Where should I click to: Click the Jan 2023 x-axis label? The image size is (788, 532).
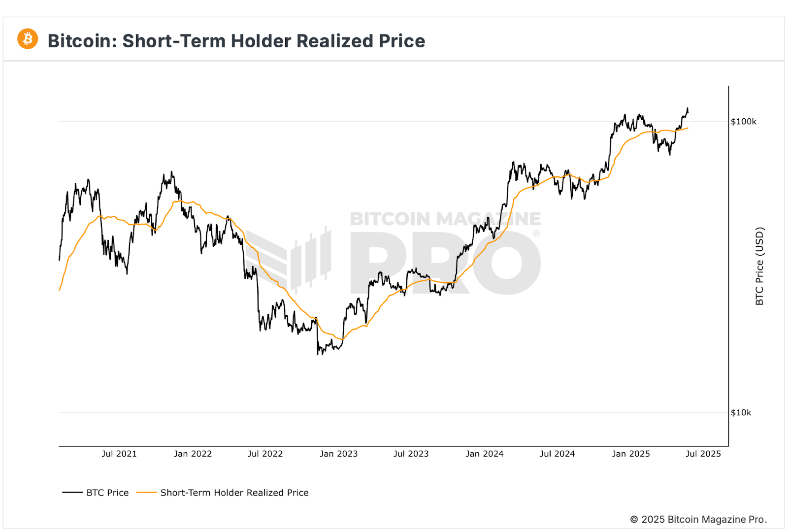click(338, 454)
